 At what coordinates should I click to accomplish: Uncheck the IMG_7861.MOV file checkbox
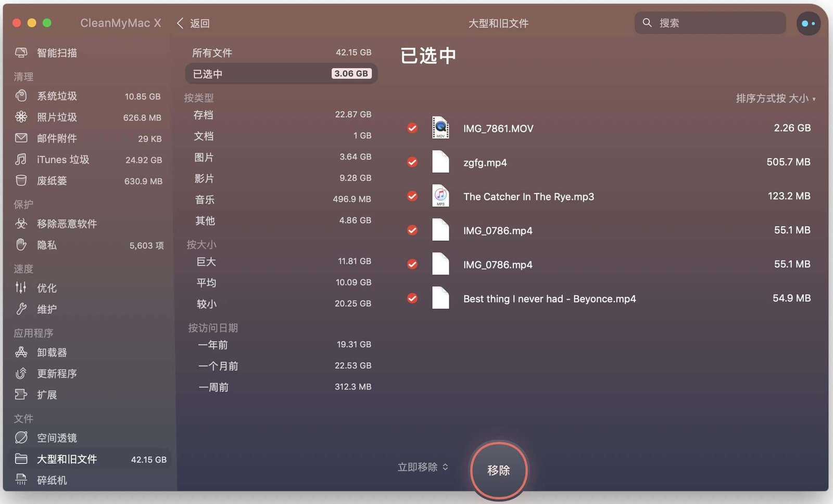(412, 128)
